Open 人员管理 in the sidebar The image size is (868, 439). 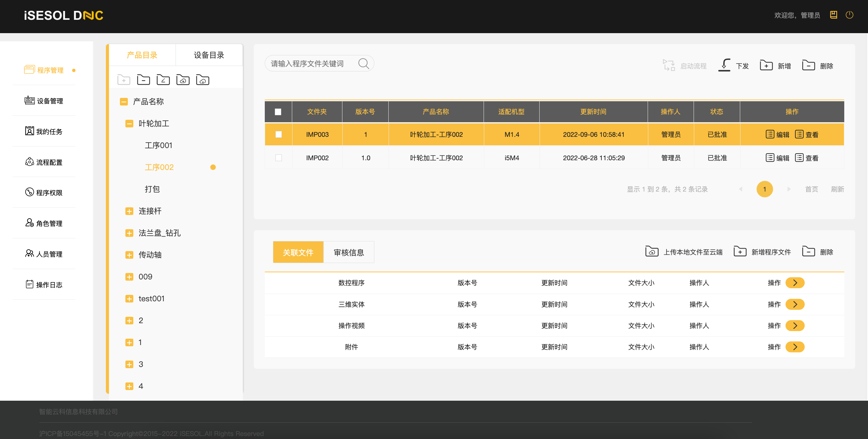44,254
